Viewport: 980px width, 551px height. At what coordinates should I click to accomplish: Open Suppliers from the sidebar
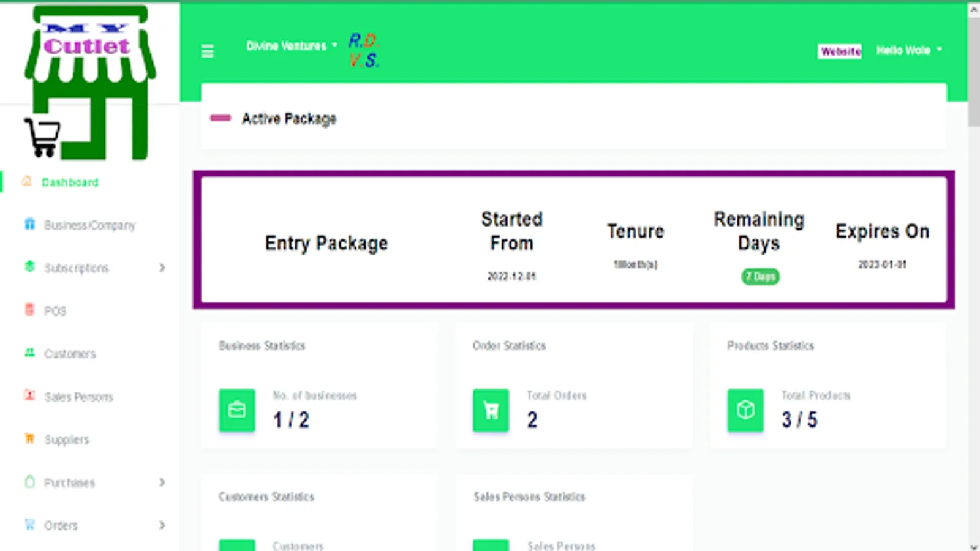click(x=66, y=440)
